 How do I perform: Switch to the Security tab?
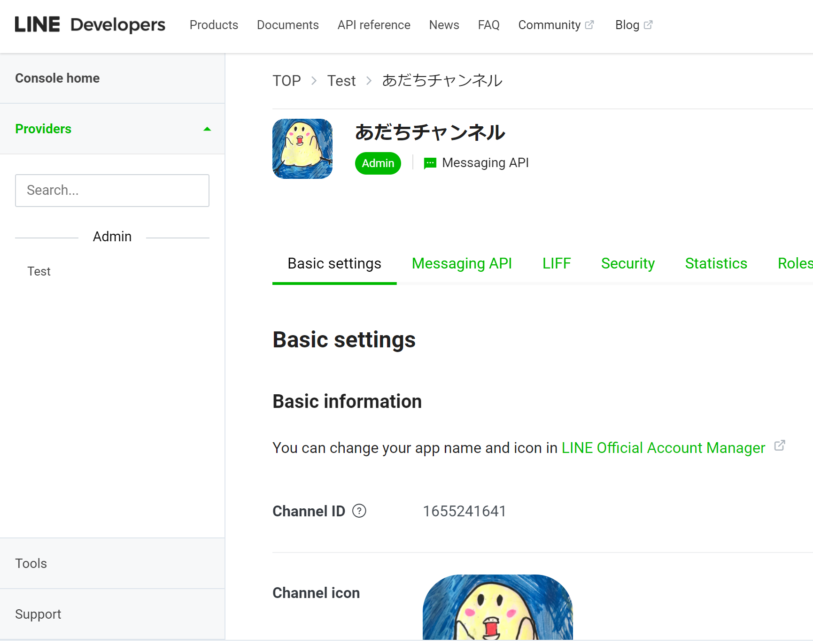pos(628,264)
